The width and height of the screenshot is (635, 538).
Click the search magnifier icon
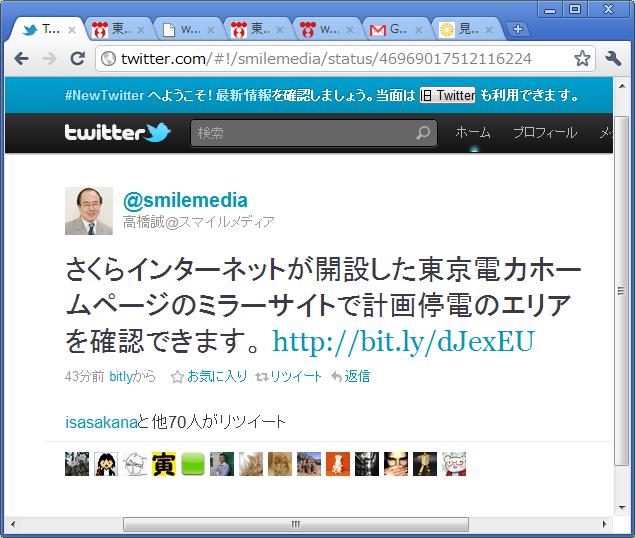coord(423,132)
